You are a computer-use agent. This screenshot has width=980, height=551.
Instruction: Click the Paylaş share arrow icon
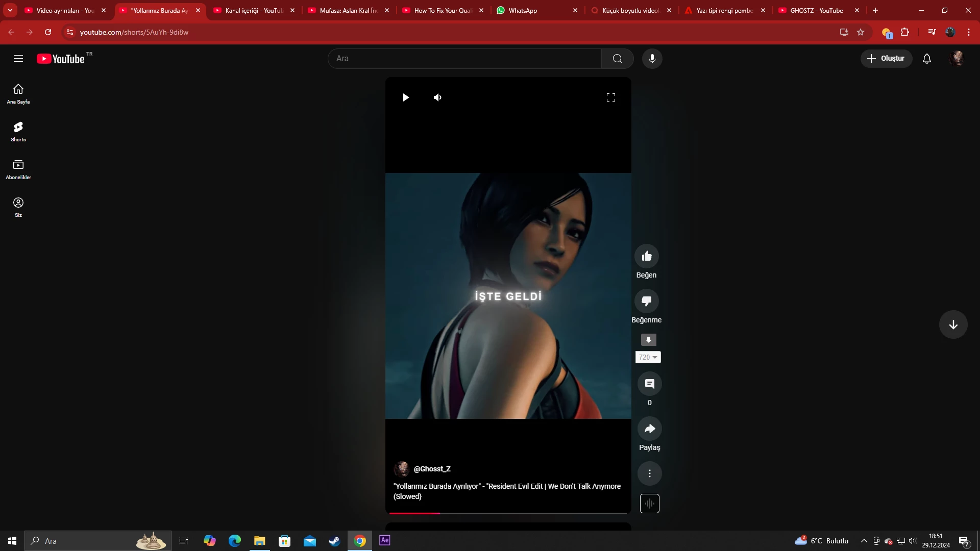point(649,429)
